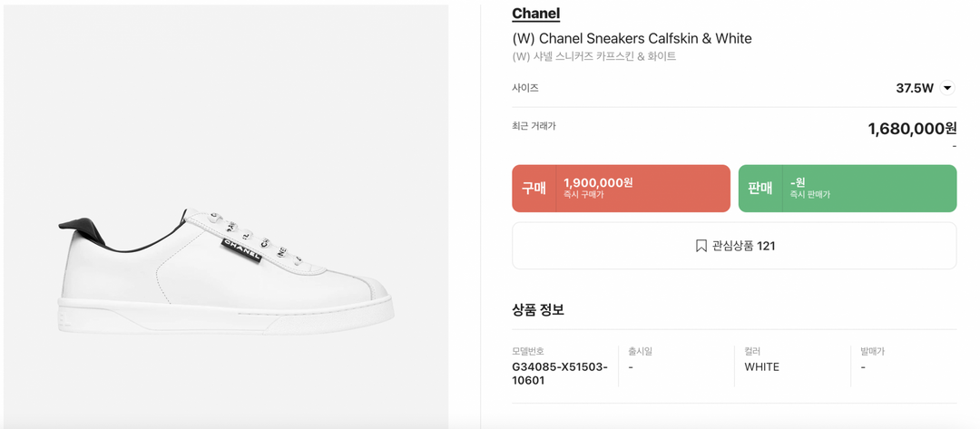Click the 1,900,000원 instant buy price
Image resolution: width=980 pixels, height=429 pixels.
(598, 183)
